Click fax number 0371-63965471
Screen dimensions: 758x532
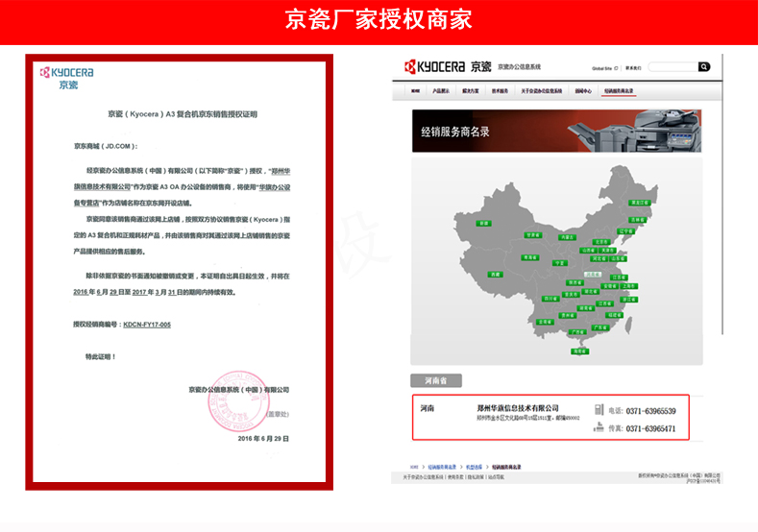(x=650, y=428)
